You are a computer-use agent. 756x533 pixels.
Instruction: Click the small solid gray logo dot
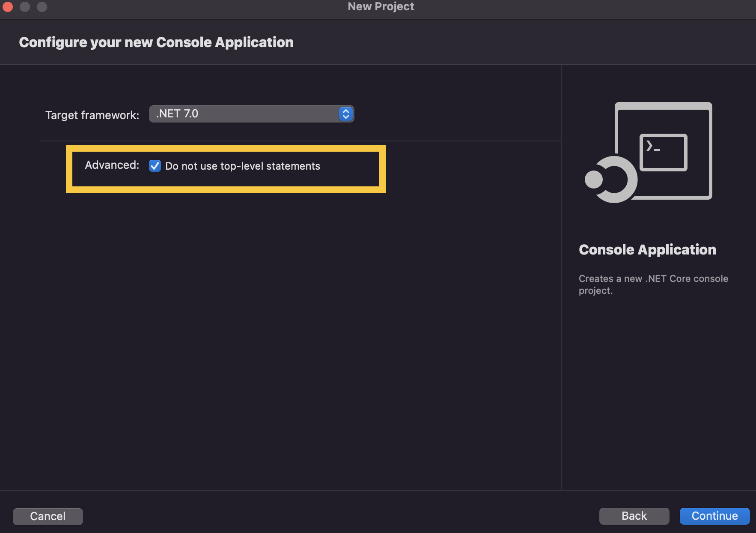point(594,179)
